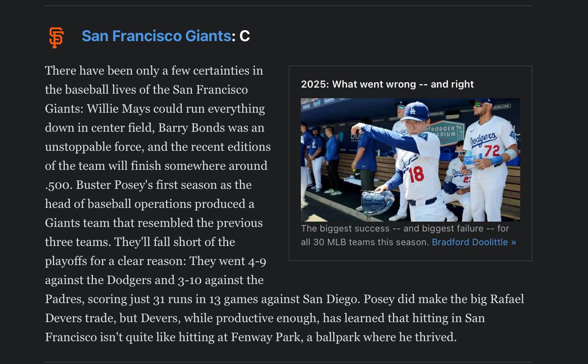Click the Giants grade letter C
Screen dimensions: 588x364
(244, 36)
